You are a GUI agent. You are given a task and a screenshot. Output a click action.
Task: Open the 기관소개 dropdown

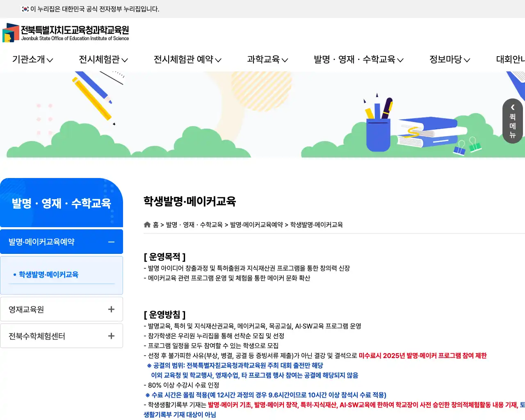coord(31,59)
